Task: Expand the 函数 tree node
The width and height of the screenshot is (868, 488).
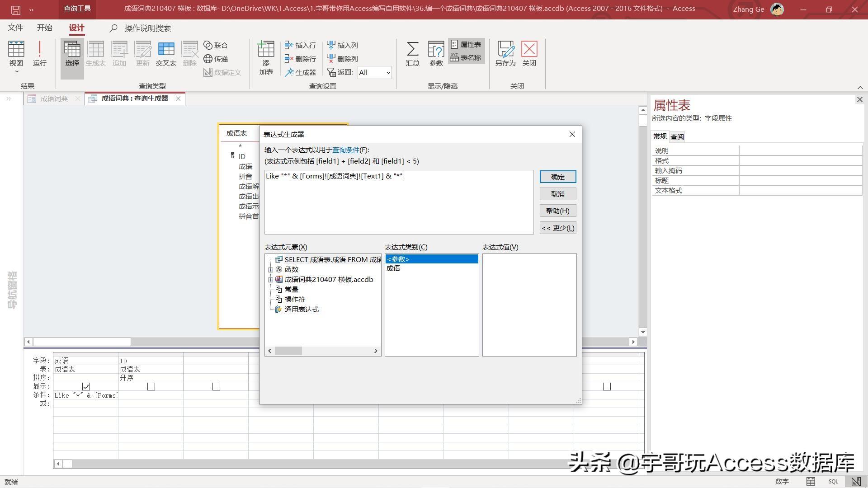Action: (x=270, y=270)
